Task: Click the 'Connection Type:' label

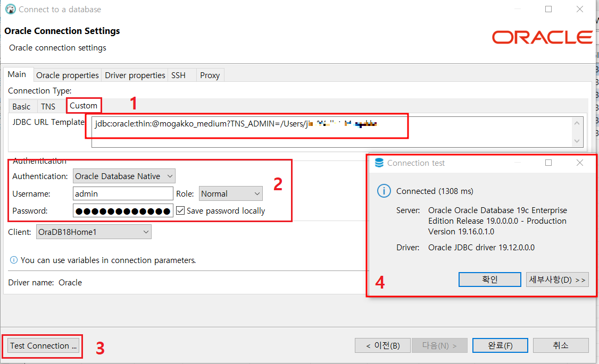Action: (40, 91)
